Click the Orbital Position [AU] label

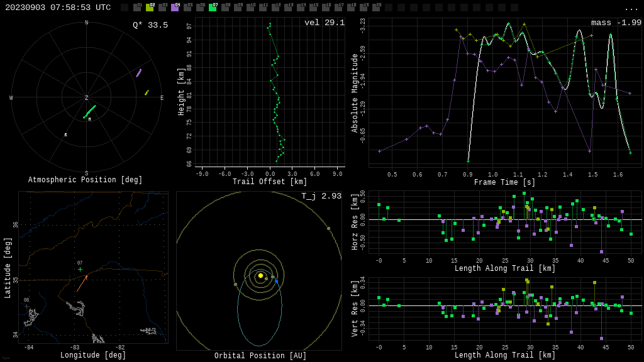(x=260, y=356)
